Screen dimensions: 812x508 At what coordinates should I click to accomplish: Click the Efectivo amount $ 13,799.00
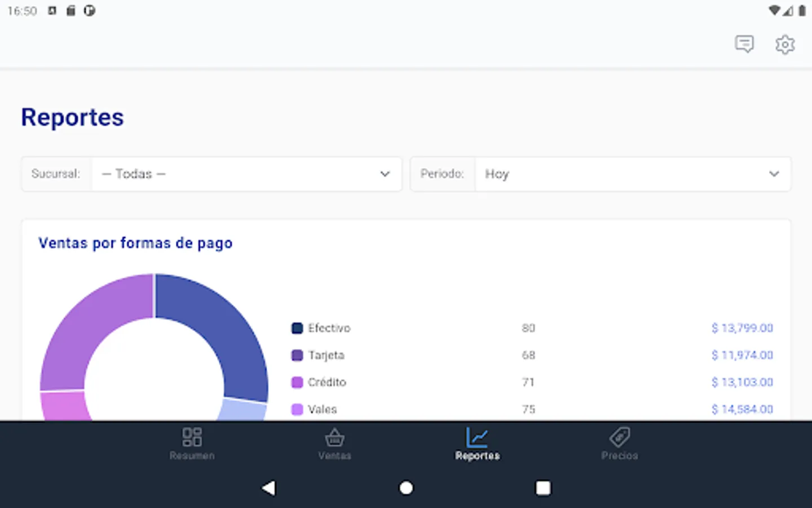click(x=742, y=328)
